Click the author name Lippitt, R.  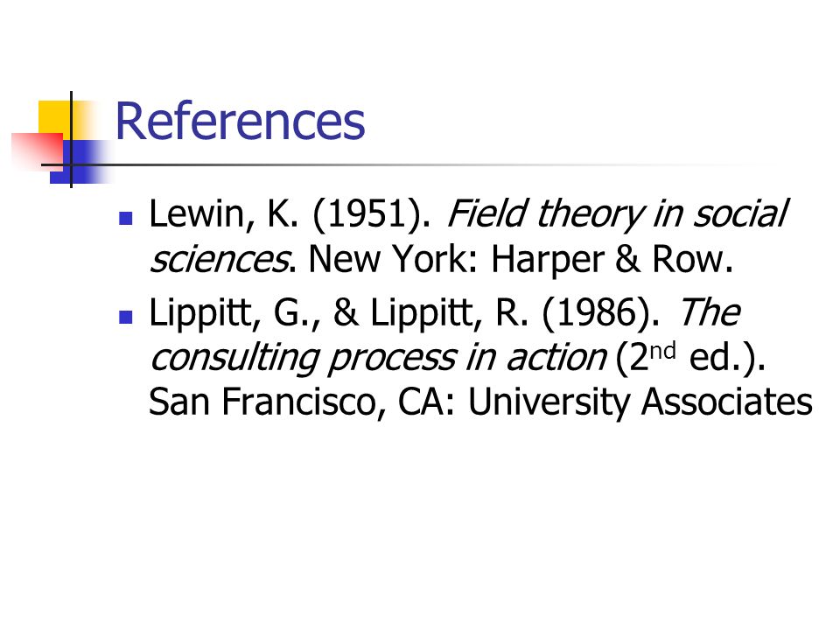[x=450, y=313]
